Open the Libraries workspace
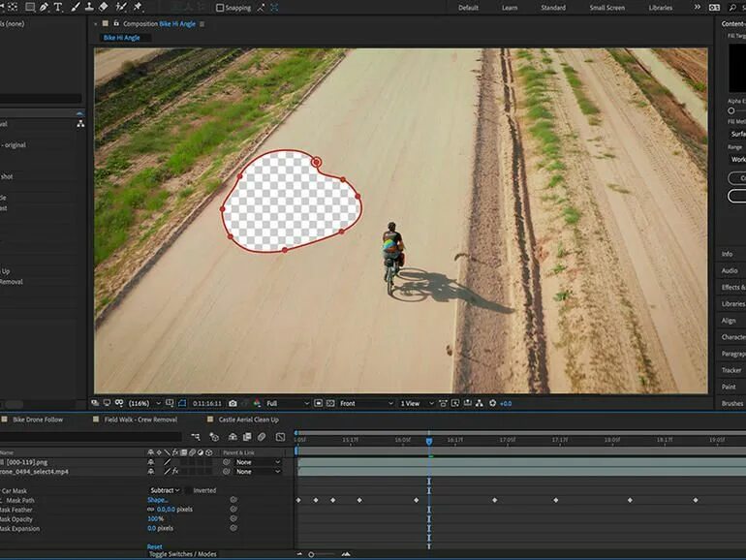This screenshot has height=560, width=746. coord(661,8)
